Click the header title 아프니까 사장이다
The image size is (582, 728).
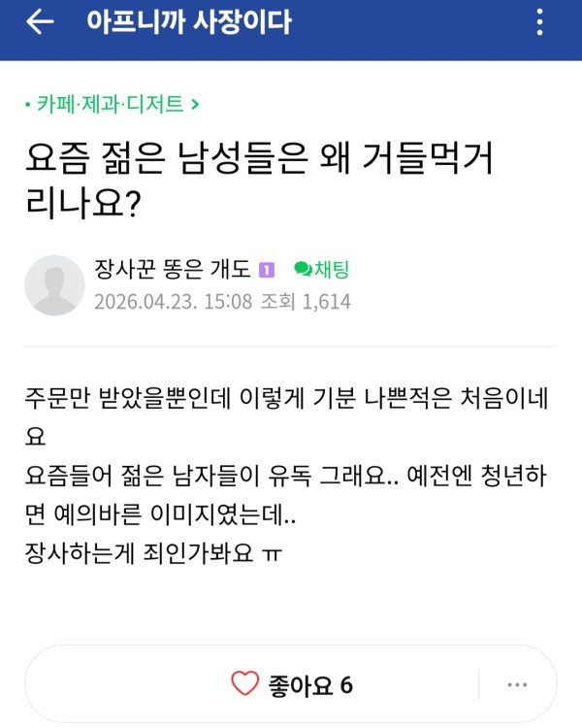(x=187, y=23)
